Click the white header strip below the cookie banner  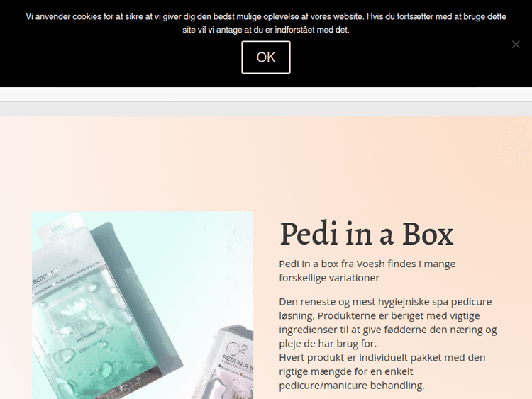(x=266, y=94)
